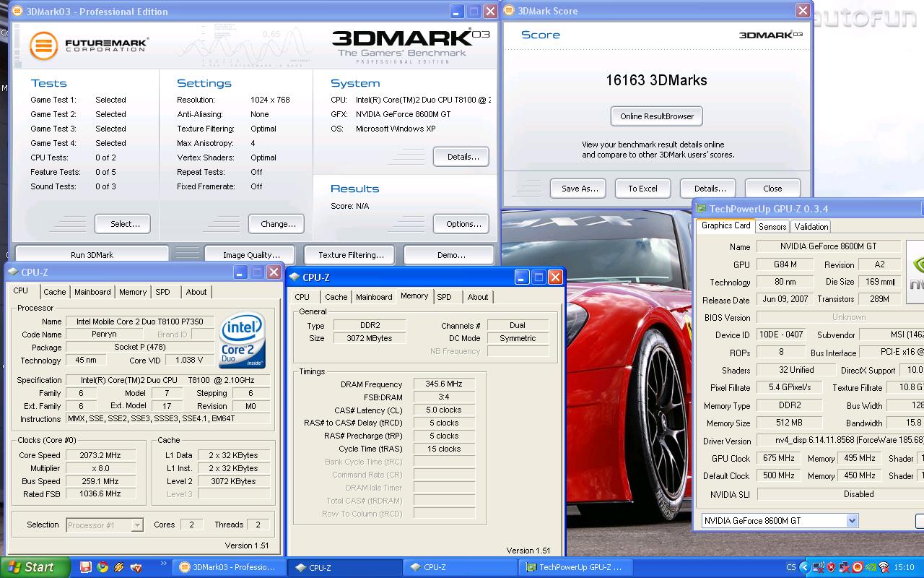924x578 pixels.
Task: Click Save As in 3DMark Score
Action: coord(580,189)
